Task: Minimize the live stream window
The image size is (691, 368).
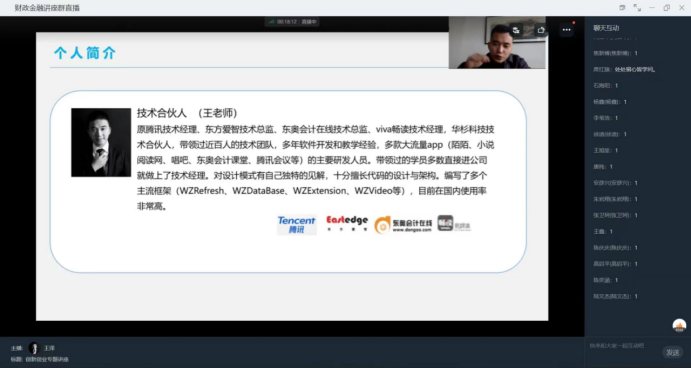Action: pos(652,7)
